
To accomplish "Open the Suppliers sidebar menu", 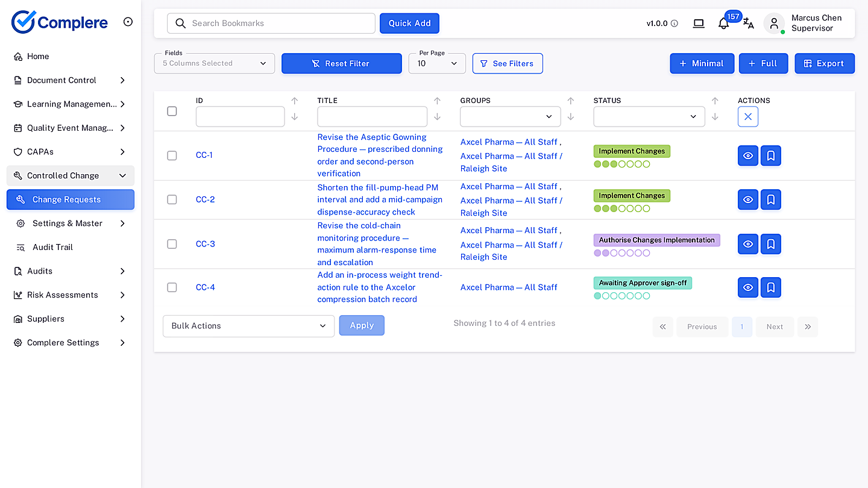I will coord(71,319).
